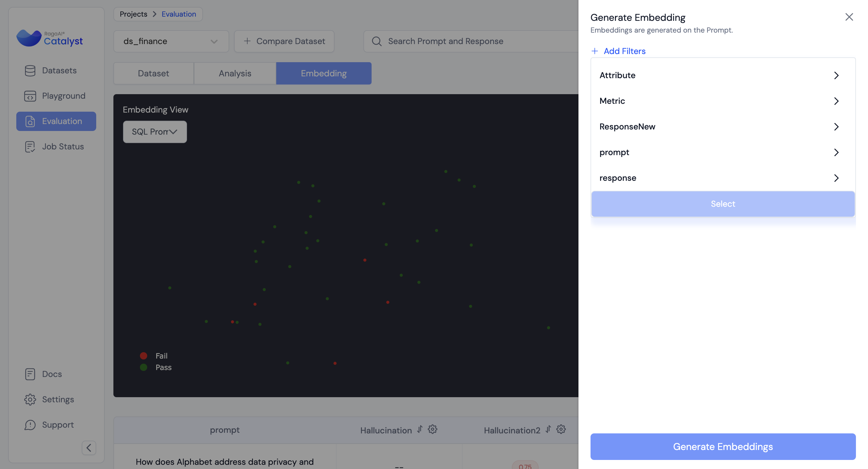Open the SQL Prompt embedding dropdown

click(x=155, y=132)
